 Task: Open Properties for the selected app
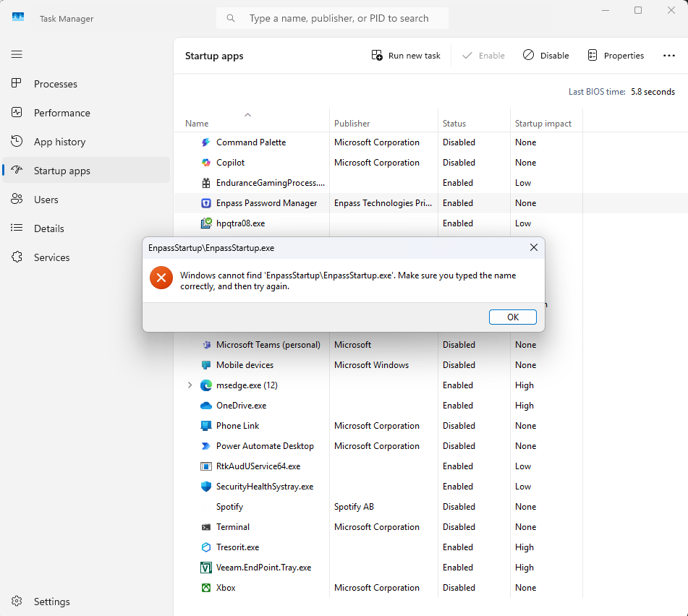pos(616,56)
